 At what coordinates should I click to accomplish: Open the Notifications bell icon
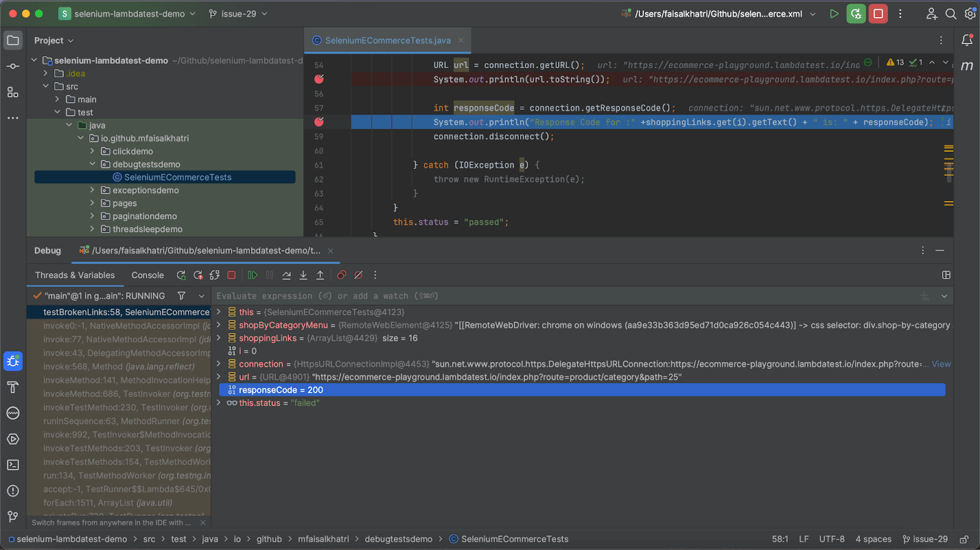pos(967,40)
